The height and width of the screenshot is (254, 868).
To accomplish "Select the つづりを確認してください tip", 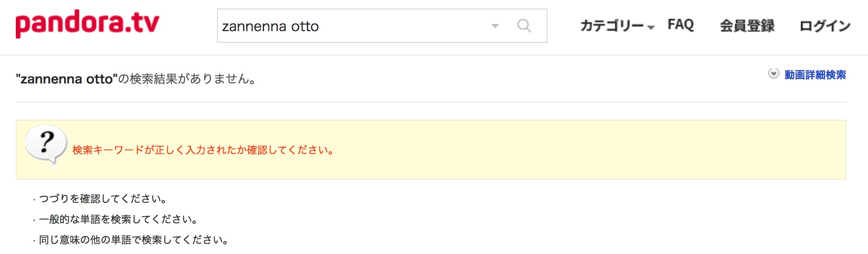I will pyautogui.click(x=103, y=199).
